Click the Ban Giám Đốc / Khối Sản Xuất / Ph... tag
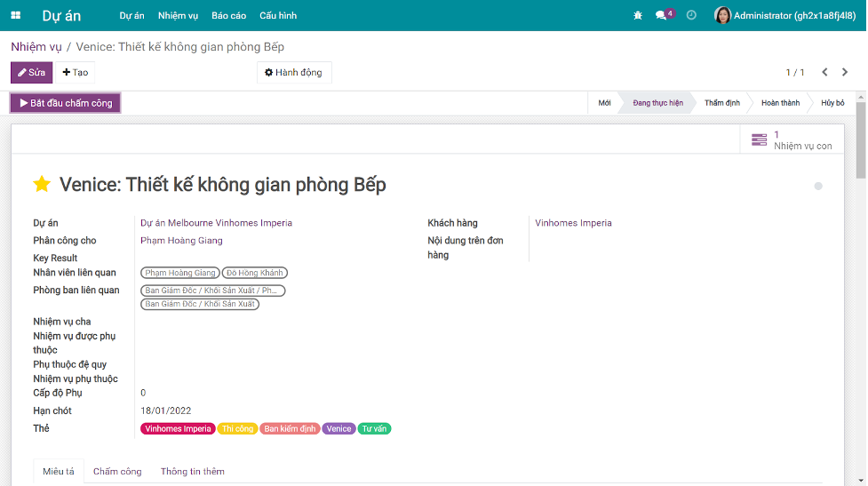Image resolution: width=868 pixels, height=486 pixels. pyautogui.click(x=212, y=290)
